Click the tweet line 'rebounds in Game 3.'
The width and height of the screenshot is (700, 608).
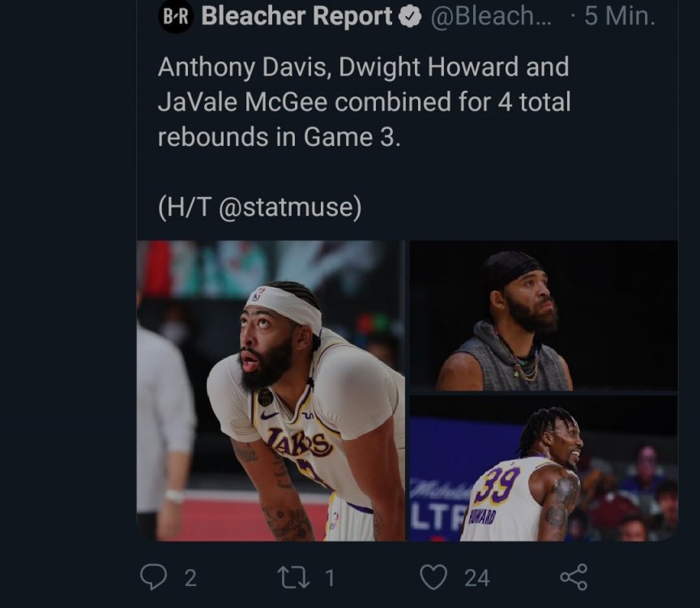pos(279,137)
